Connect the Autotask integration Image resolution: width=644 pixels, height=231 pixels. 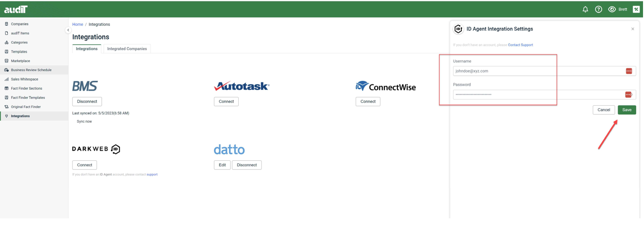click(x=226, y=102)
